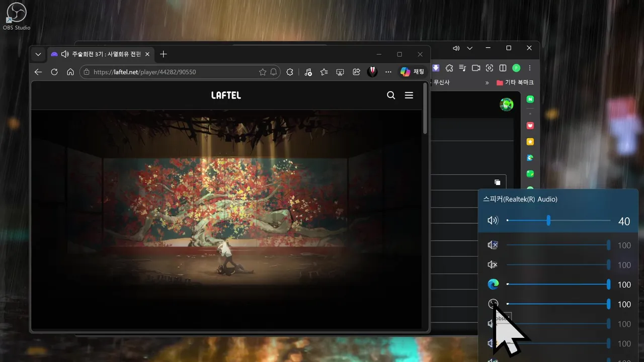Open Edge tab actions menu chevron

[38, 54]
